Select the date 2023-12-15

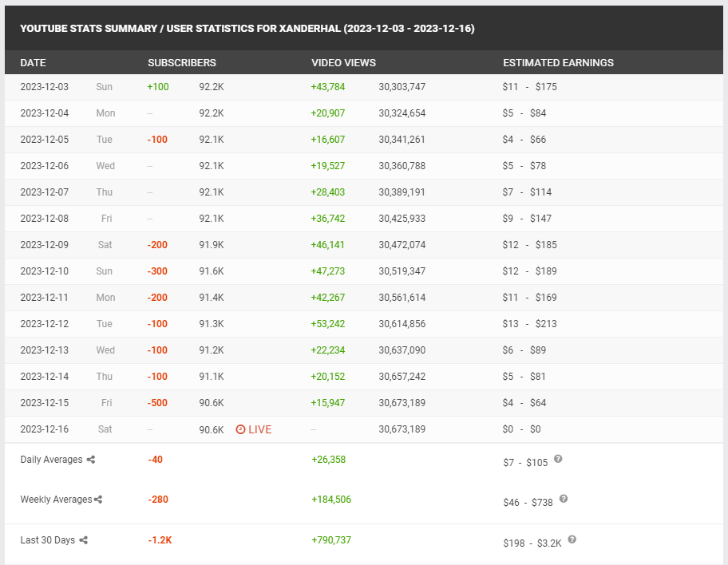pyautogui.click(x=45, y=403)
